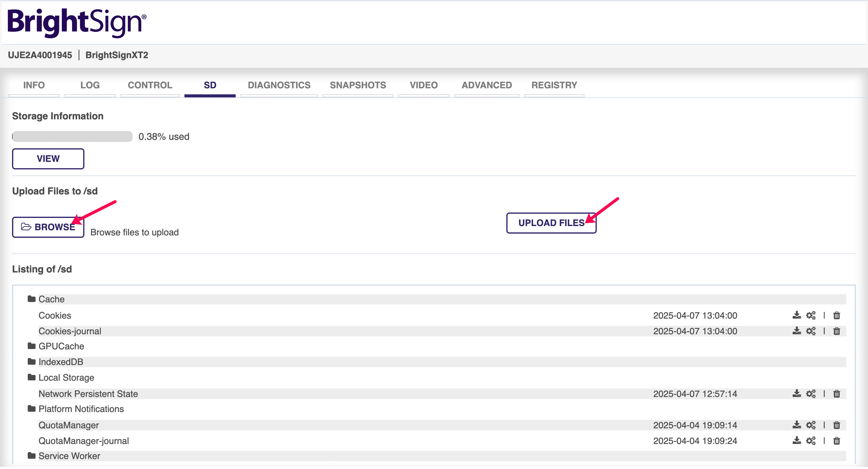The image size is (868, 469).
Task: Open the REGISTRY tab
Action: [554, 85]
